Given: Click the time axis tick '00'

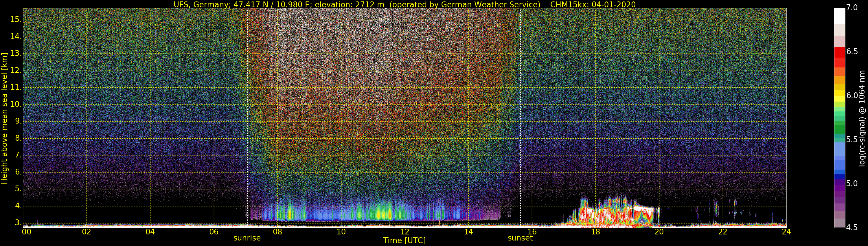Looking at the screenshot, I should tap(26, 232).
